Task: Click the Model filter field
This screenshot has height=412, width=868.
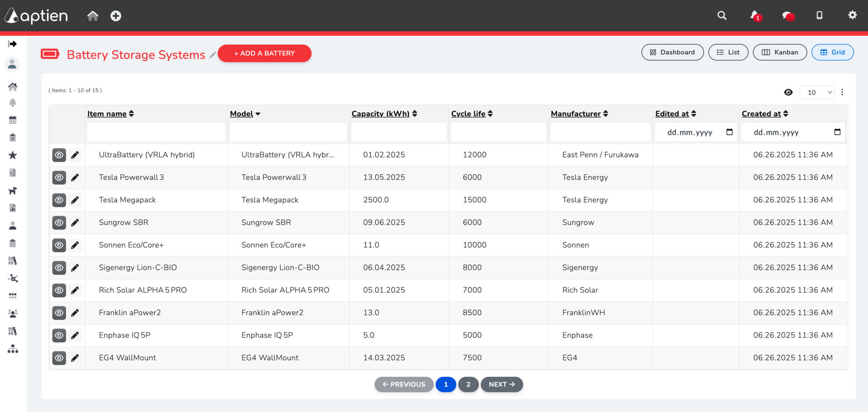Action: click(x=288, y=132)
